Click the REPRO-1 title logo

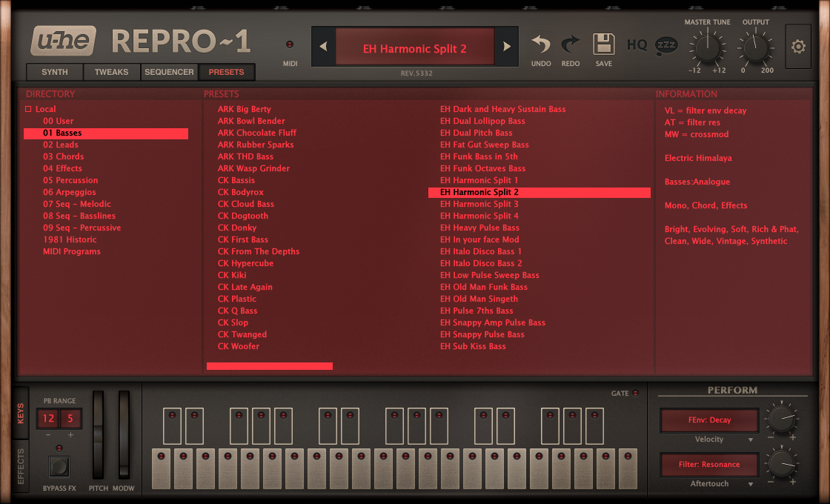(181, 42)
